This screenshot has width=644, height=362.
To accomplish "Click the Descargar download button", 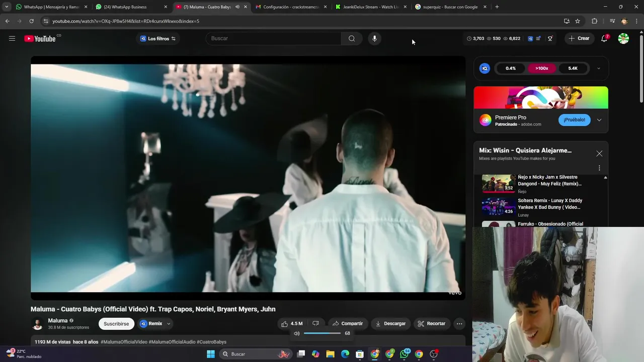I will [390, 324].
